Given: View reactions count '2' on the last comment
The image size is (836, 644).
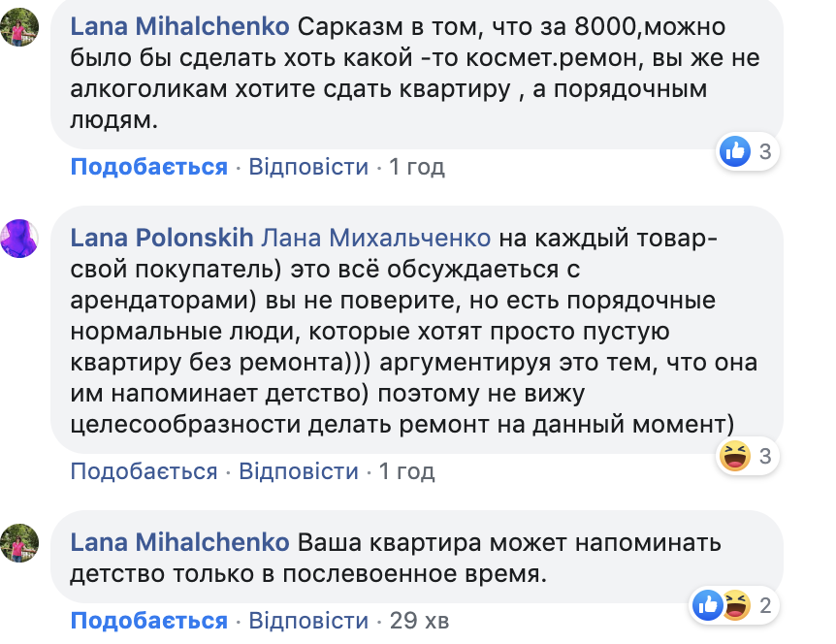Looking at the screenshot, I should coord(765,606).
